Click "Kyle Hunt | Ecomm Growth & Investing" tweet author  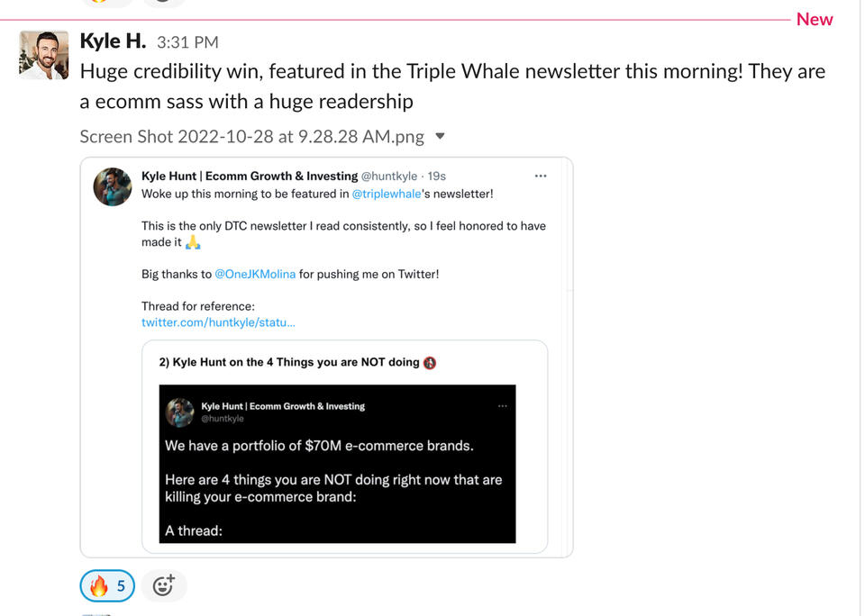coord(249,176)
